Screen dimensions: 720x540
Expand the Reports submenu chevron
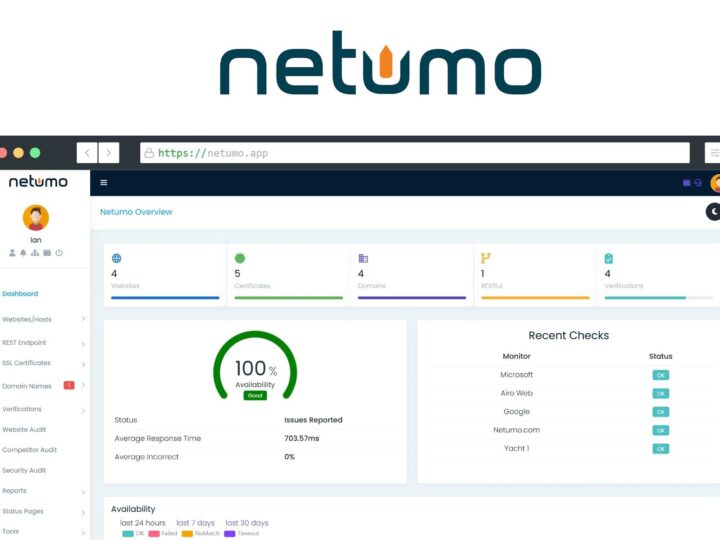coord(83,492)
